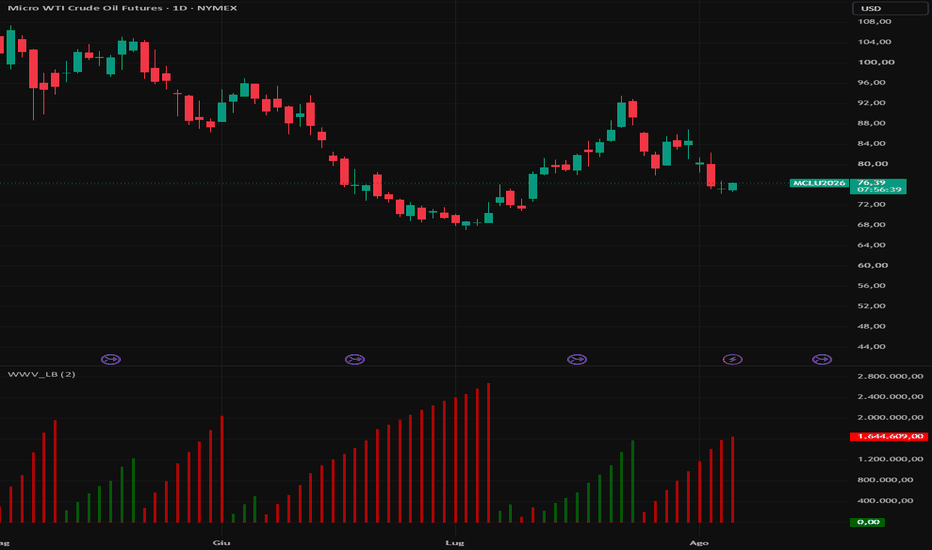Click the 96,00 price axis label
The height and width of the screenshot is (550, 932).
[871, 82]
